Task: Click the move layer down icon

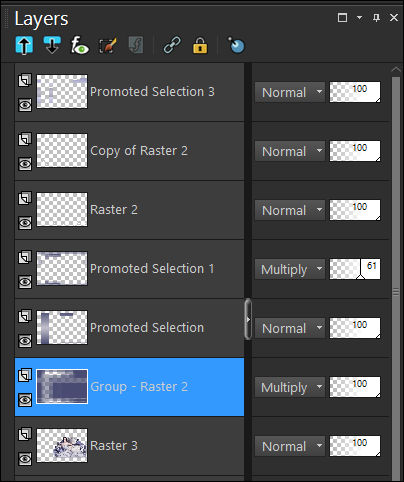Action: (x=52, y=45)
